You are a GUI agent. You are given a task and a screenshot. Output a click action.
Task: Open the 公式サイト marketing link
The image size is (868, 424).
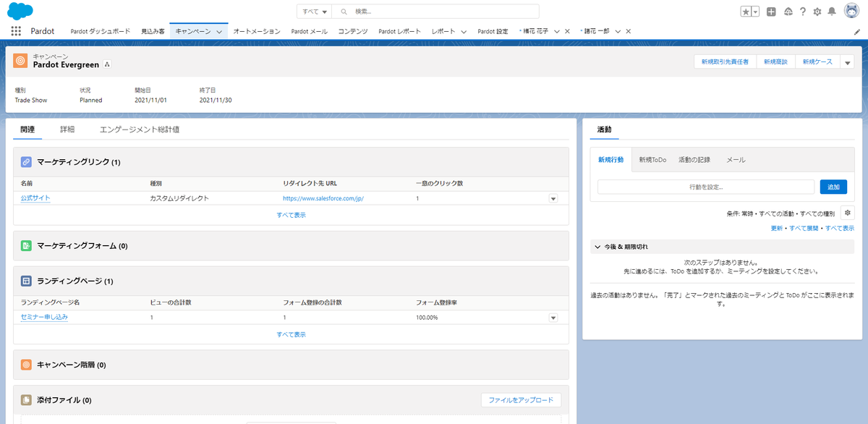[x=35, y=198]
